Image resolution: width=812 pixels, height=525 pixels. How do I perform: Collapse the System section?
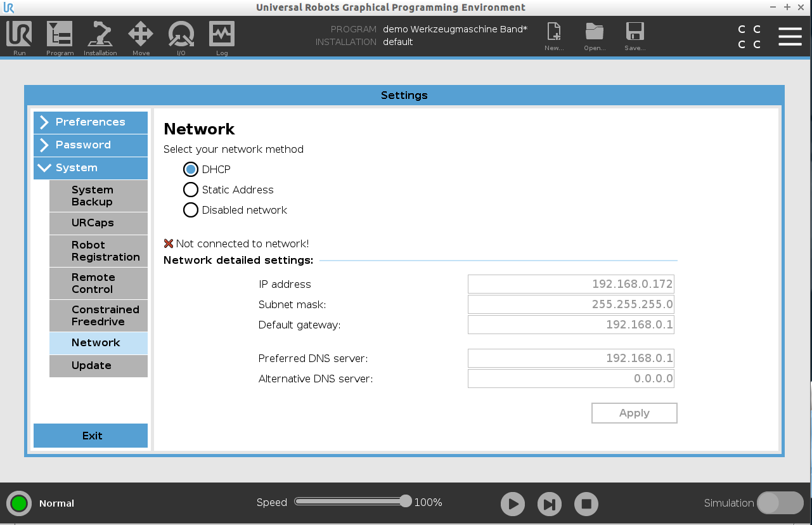point(91,168)
